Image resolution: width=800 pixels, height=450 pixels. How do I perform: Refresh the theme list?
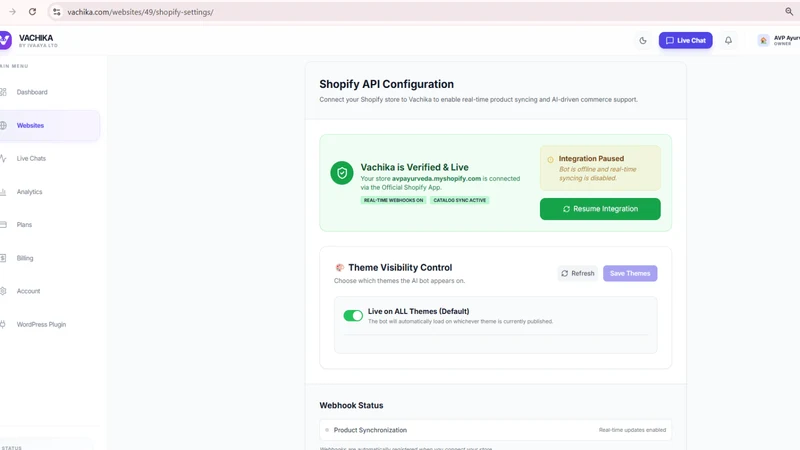click(x=578, y=273)
